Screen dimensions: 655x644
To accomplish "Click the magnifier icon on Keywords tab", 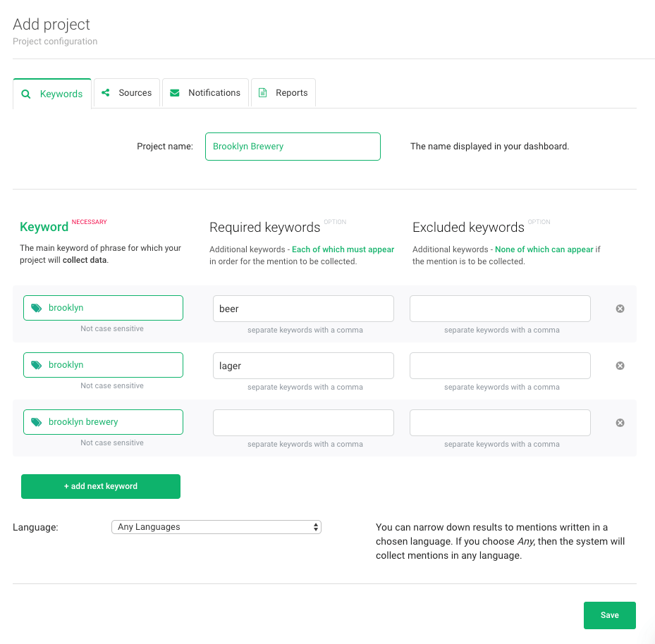I will click(26, 94).
